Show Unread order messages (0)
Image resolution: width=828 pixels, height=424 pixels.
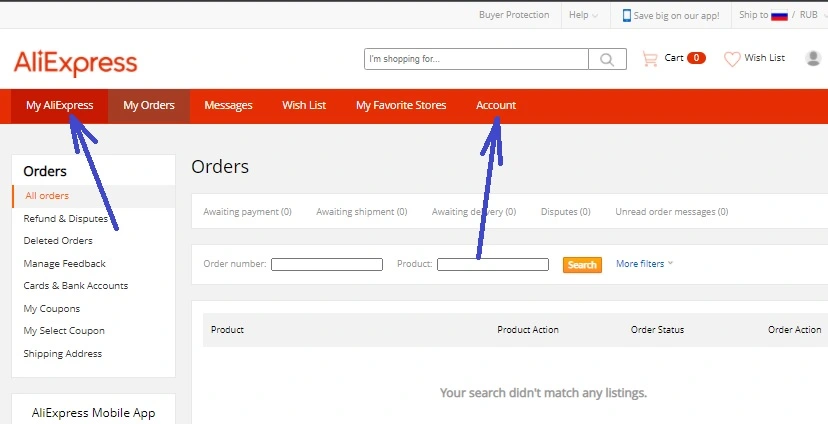672,212
